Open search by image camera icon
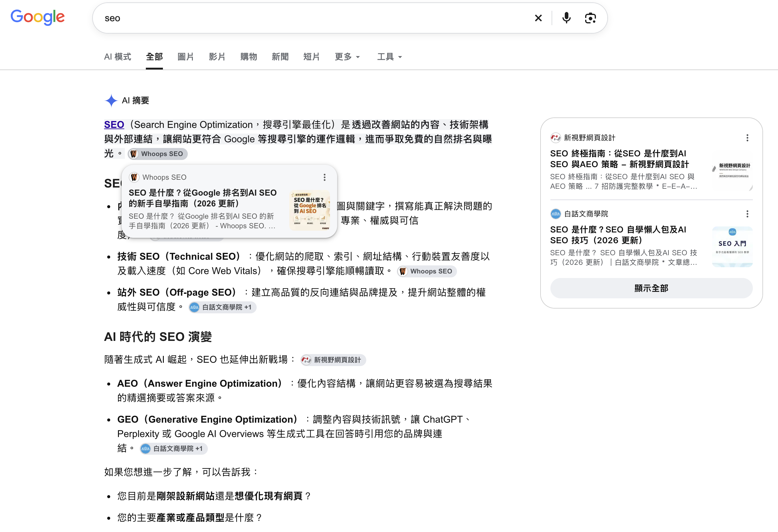 pyautogui.click(x=590, y=18)
